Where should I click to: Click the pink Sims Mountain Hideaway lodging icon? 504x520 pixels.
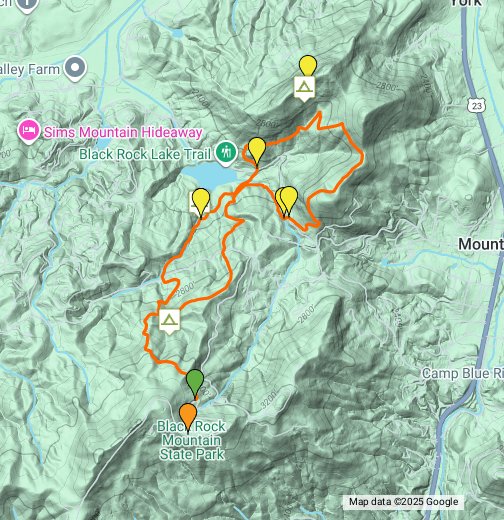click(x=29, y=131)
